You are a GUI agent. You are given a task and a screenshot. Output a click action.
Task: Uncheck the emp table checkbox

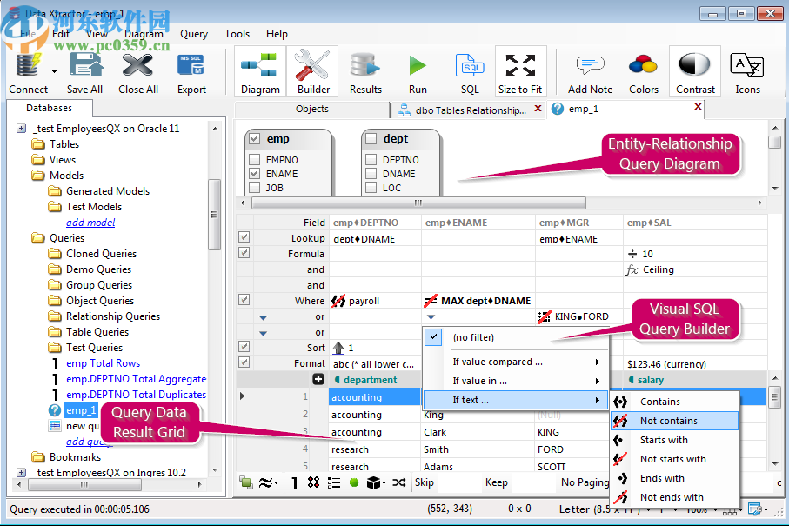(255, 139)
